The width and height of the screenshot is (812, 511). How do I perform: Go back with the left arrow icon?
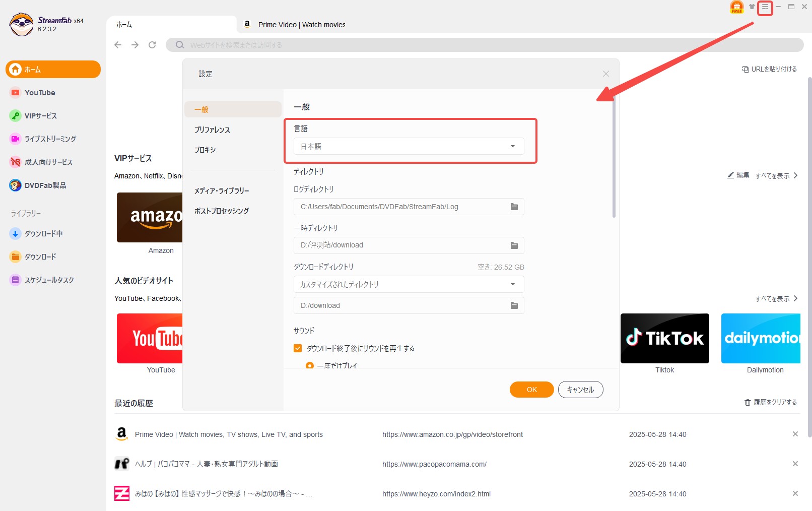coord(118,45)
